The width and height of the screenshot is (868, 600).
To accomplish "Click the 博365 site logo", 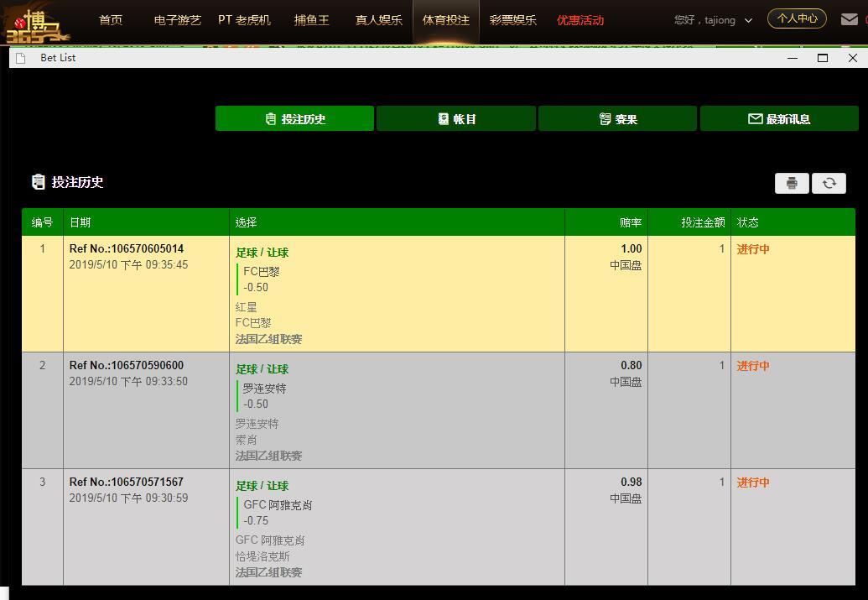I will click(36, 23).
